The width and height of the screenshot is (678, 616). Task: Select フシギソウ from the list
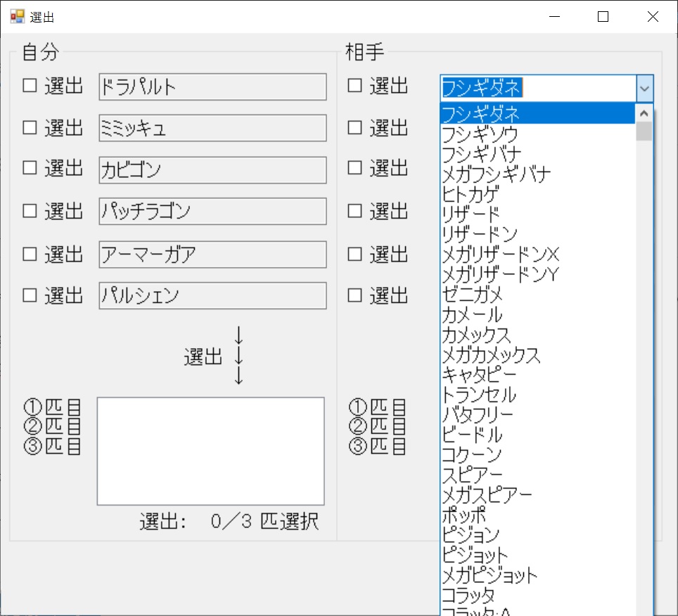click(537, 134)
